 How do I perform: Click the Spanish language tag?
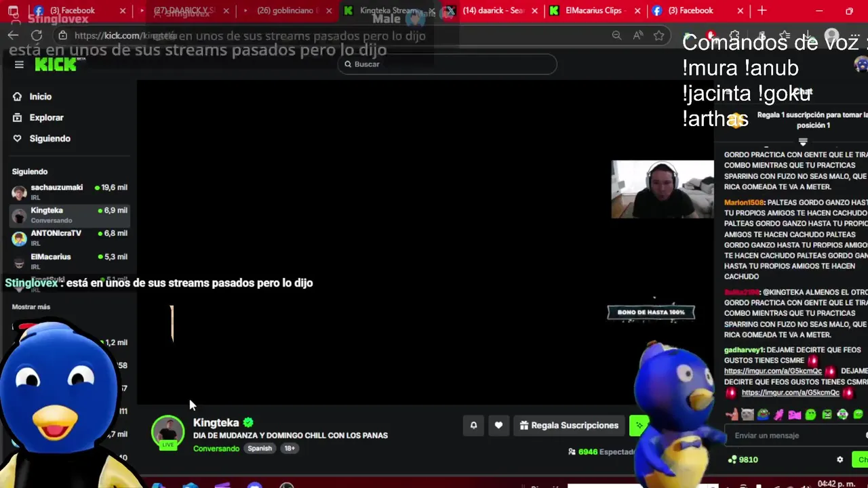click(260, 449)
